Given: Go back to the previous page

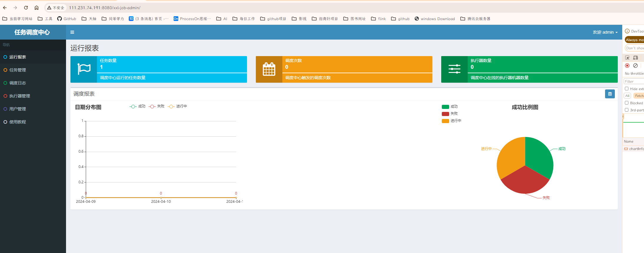Looking at the screenshot, I should pos(5,8).
